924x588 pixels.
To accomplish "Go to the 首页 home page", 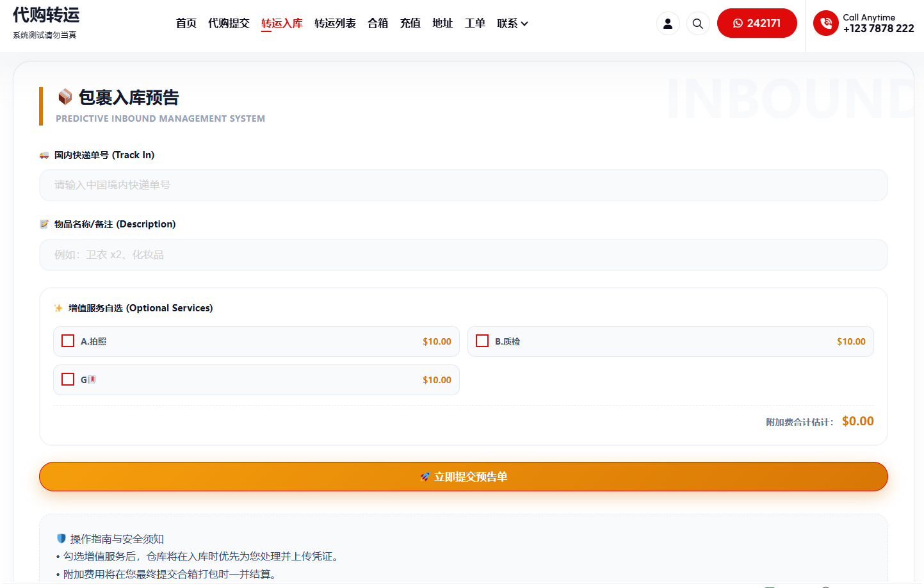I will [186, 23].
